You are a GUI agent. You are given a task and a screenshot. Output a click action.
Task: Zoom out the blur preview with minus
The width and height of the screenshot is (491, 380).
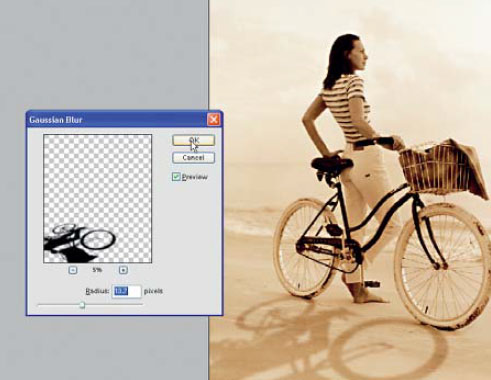[x=73, y=270]
